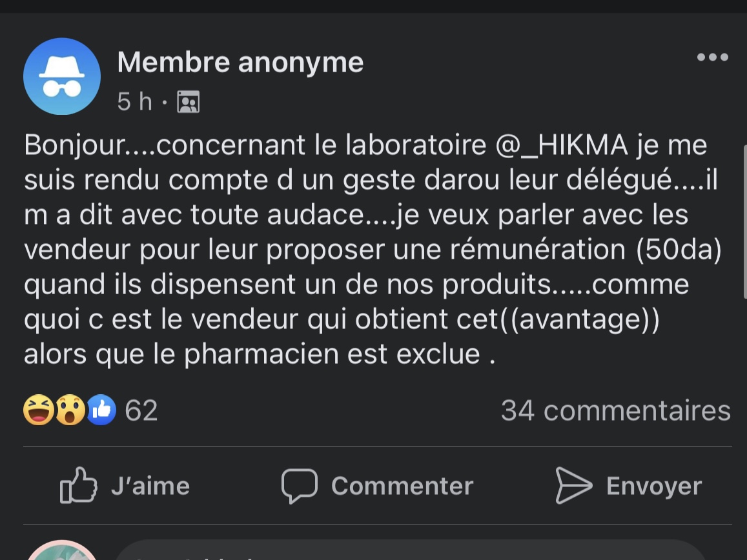
Task: Tap the Envoyer button label
Action: click(x=653, y=486)
